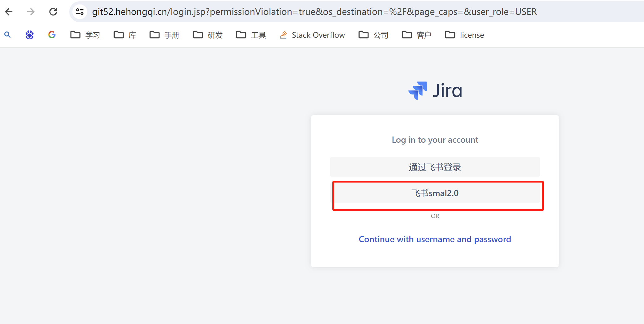Reload the current page
The width and height of the screenshot is (644, 324).
[53, 12]
